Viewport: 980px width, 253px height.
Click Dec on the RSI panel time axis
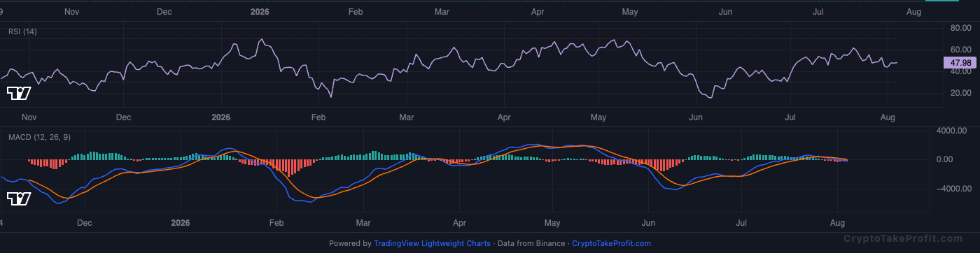click(123, 117)
